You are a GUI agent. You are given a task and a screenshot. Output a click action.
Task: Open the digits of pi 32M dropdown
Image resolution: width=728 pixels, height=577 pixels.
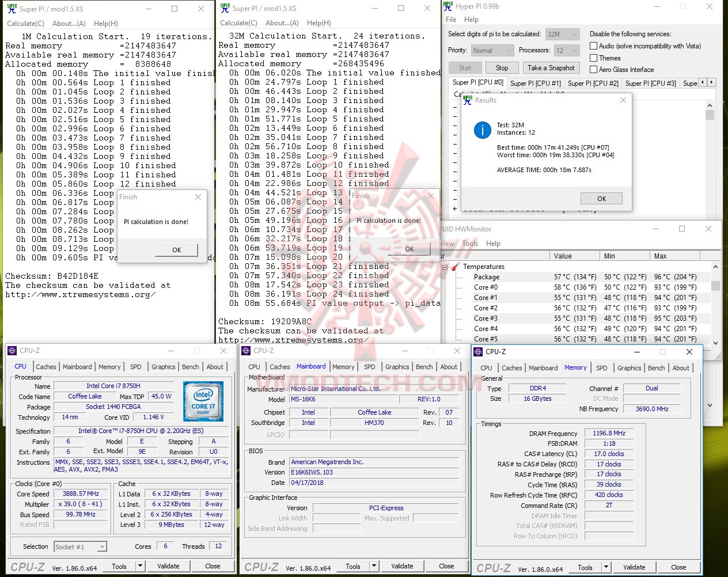(562, 35)
